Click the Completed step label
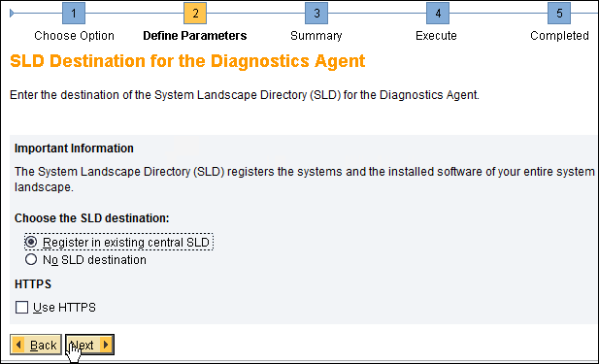Image resolution: width=599 pixels, height=364 pixels. 559,36
